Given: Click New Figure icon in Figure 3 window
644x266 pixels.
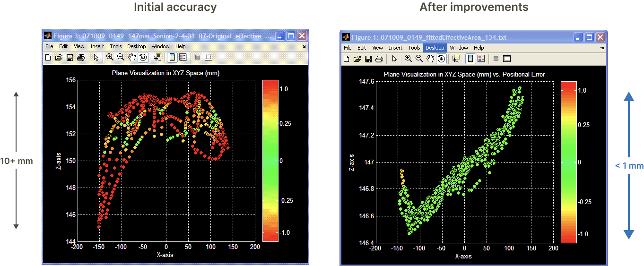Looking at the screenshot, I should point(48,57).
